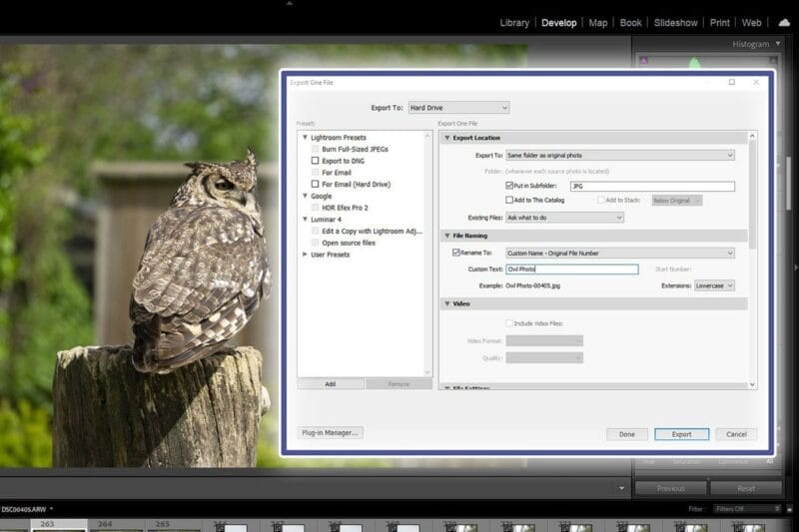
Task: Click the Export button
Action: point(681,434)
